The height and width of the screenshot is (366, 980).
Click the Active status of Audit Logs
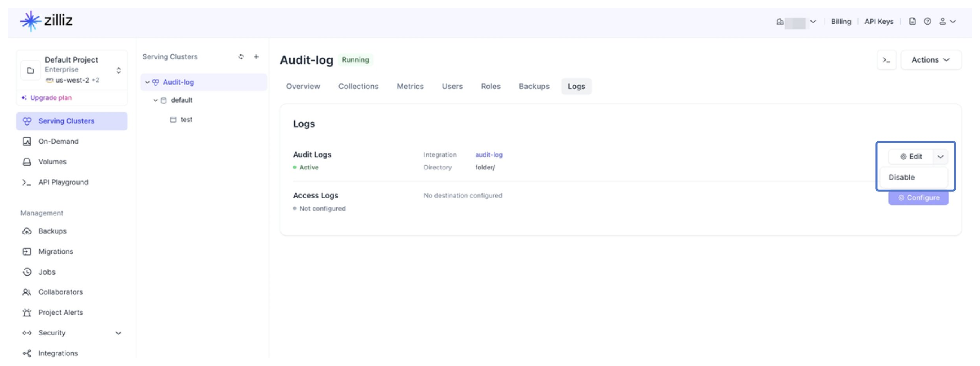(x=306, y=168)
